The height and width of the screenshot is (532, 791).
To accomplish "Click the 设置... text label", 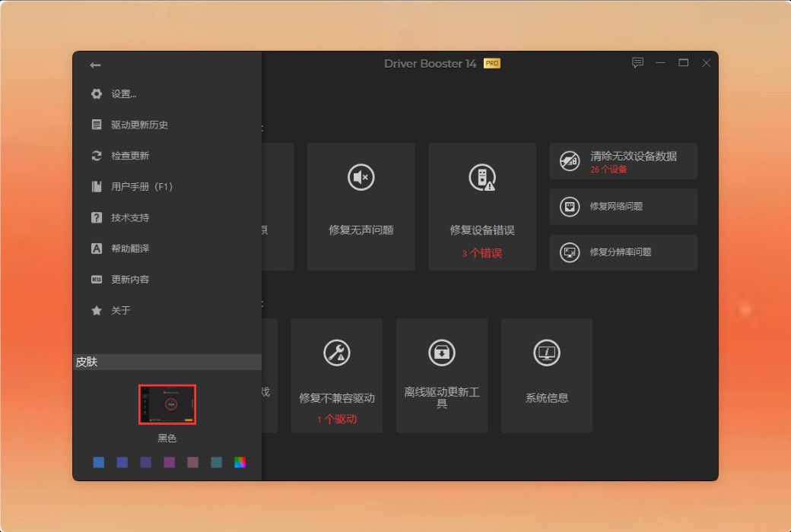I will (x=123, y=93).
